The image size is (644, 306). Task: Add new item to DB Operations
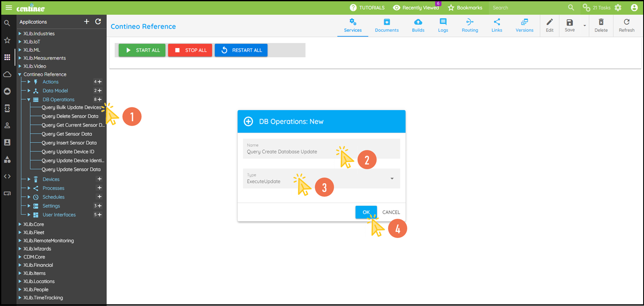point(99,100)
